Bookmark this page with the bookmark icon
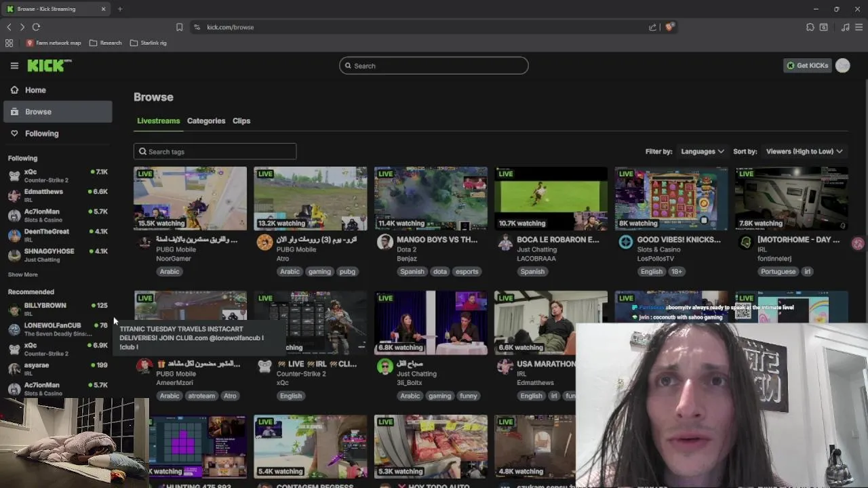This screenshot has height=488, width=868. [179, 27]
